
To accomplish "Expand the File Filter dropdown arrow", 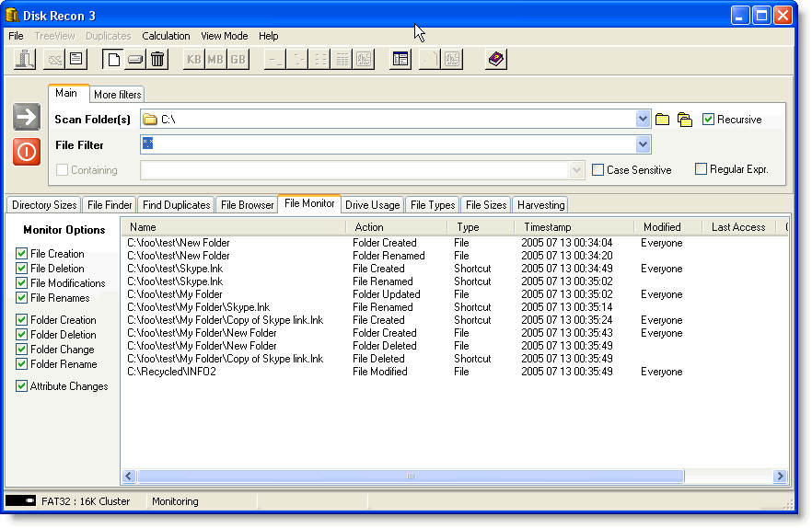I will (643, 144).
